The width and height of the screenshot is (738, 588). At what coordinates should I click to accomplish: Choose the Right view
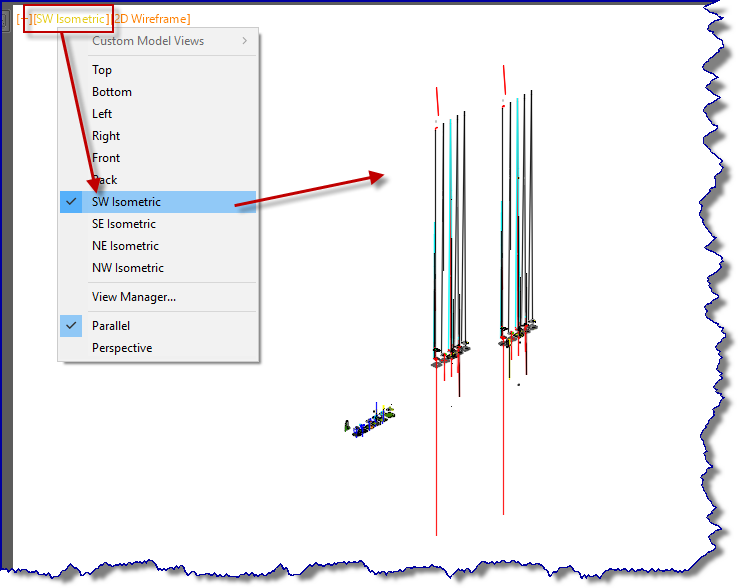click(158, 136)
